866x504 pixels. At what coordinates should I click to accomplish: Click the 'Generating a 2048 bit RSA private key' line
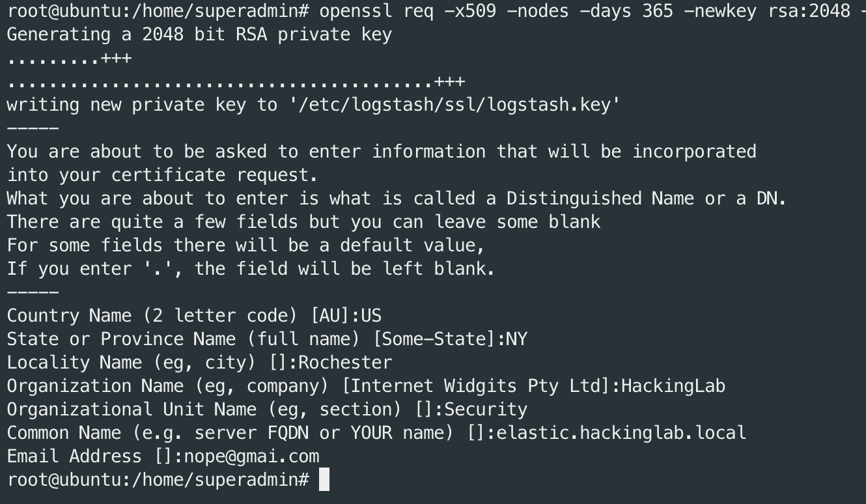tap(199, 35)
